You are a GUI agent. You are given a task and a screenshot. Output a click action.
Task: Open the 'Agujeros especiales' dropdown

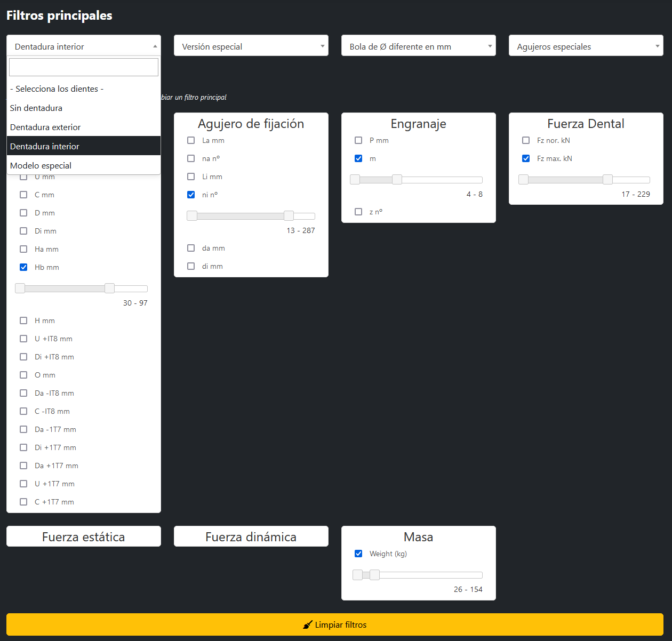(x=586, y=46)
